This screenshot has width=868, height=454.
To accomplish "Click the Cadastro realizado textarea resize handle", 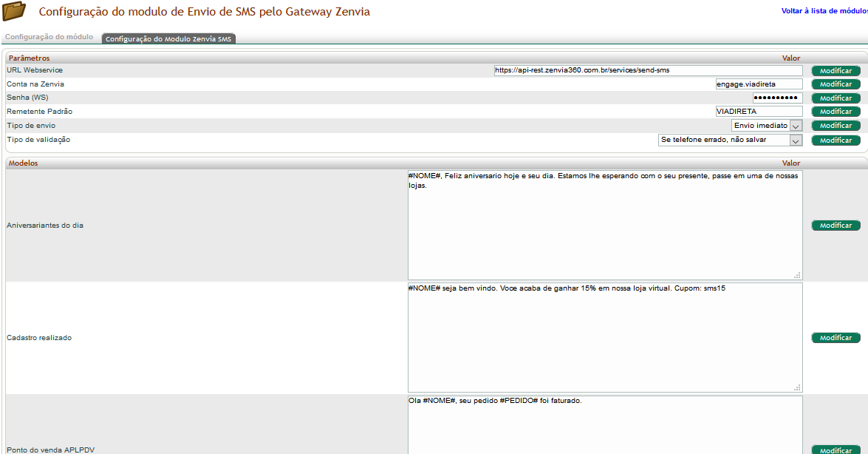I will (x=797, y=387).
